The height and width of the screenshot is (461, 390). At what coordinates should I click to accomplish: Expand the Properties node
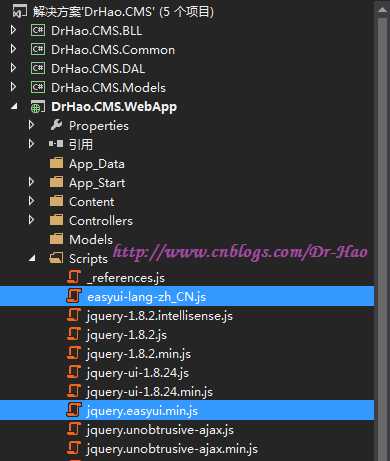coord(32,125)
